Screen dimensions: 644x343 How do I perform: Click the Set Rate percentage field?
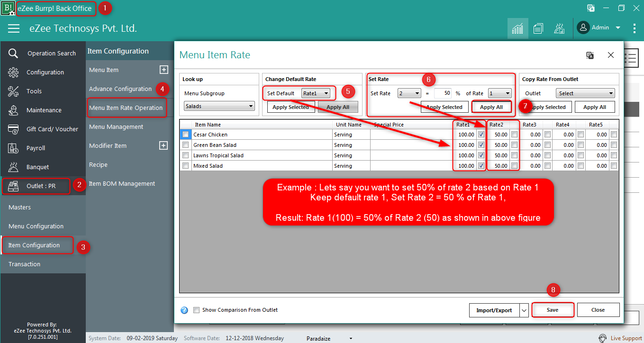(443, 93)
